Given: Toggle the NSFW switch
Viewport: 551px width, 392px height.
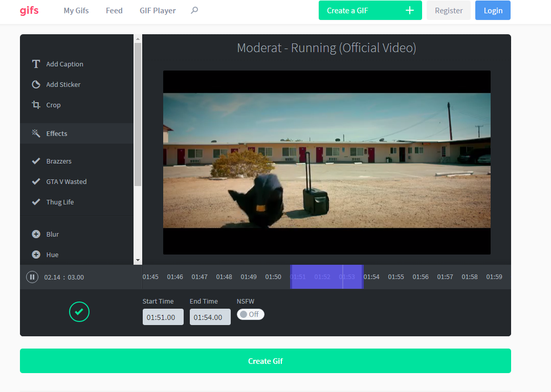Looking at the screenshot, I should [x=250, y=314].
